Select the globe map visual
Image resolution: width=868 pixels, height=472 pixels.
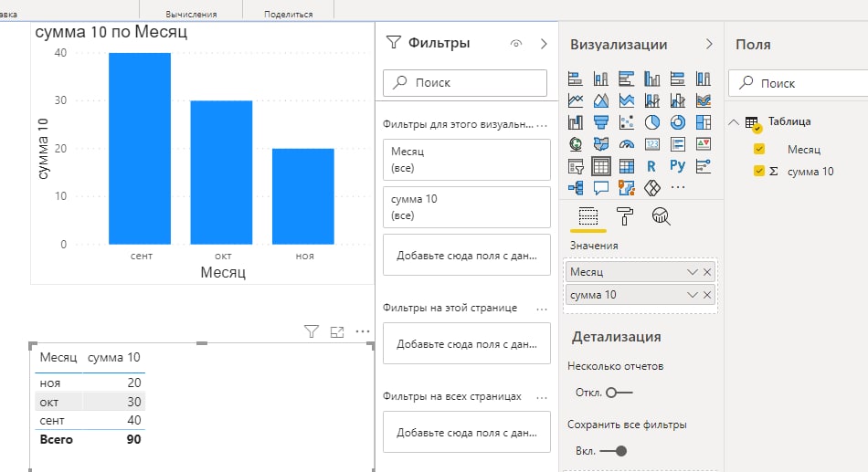[x=575, y=144]
